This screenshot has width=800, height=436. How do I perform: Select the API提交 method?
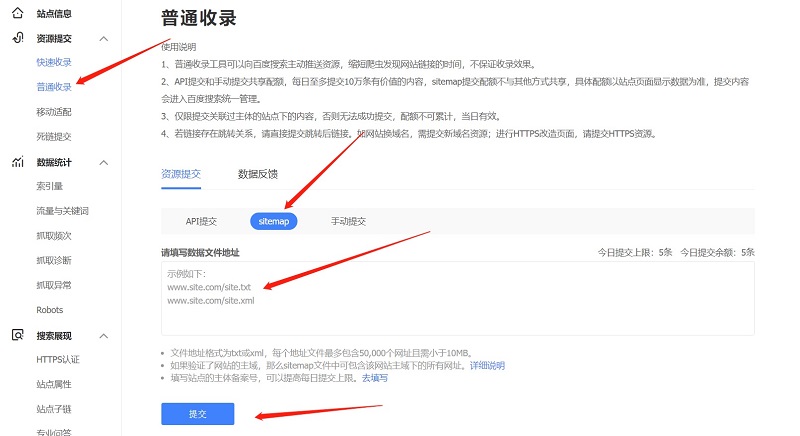coord(201,221)
